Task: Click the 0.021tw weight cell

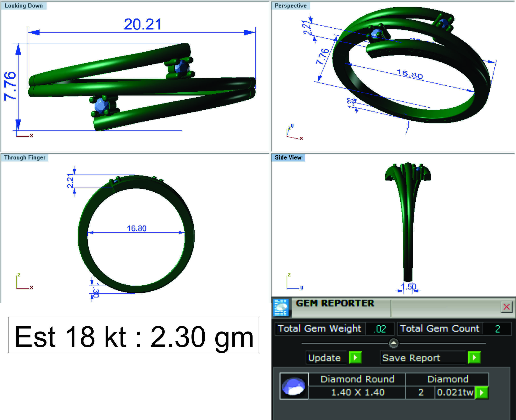Action: [x=455, y=392]
